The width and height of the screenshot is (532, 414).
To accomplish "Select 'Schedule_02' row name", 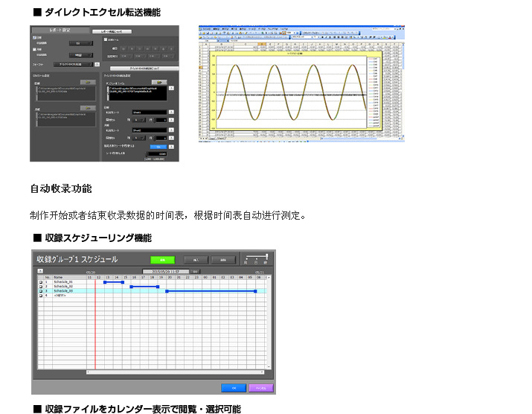I will pos(63,287).
